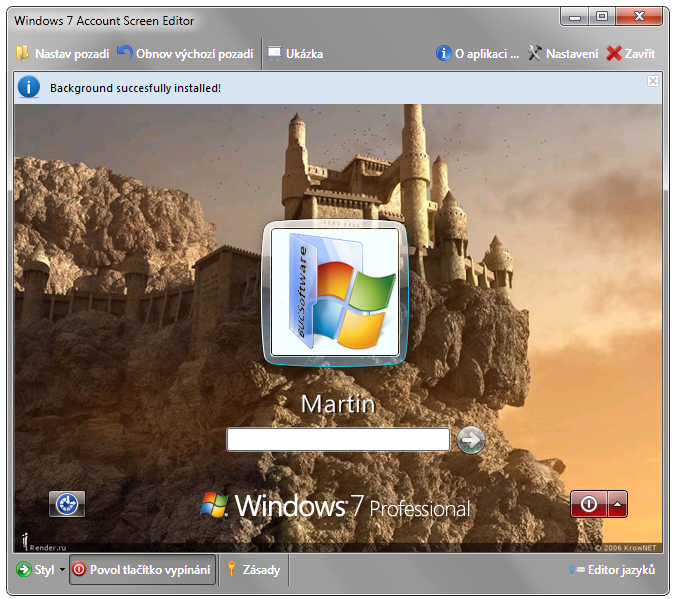Click the O aplikaci info icon
Image resolution: width=674 pixels, height=599 pixels.
pos(443,53)
